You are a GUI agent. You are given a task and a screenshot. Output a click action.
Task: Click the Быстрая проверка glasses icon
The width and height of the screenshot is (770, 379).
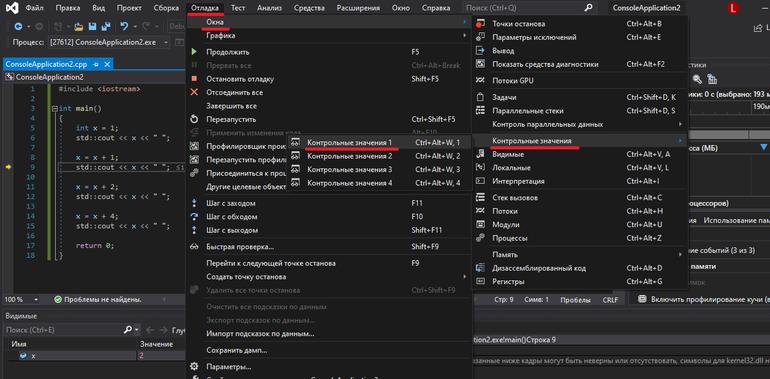coord(194,246)
